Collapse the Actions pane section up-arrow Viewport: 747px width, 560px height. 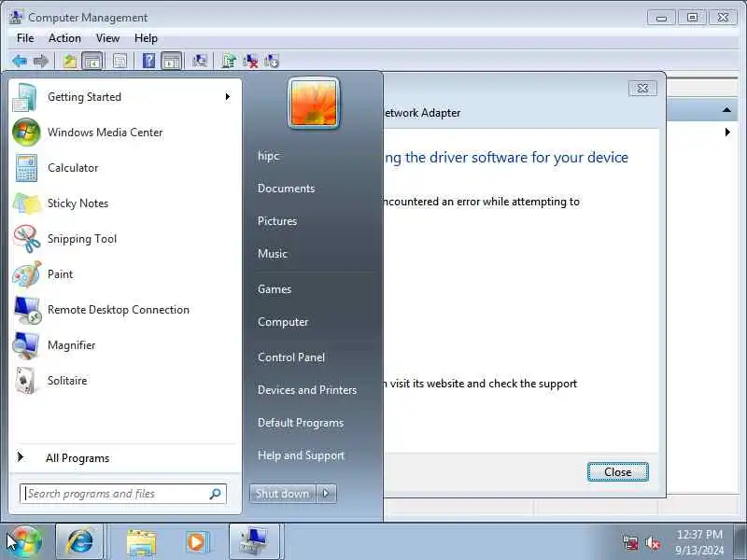726,110
